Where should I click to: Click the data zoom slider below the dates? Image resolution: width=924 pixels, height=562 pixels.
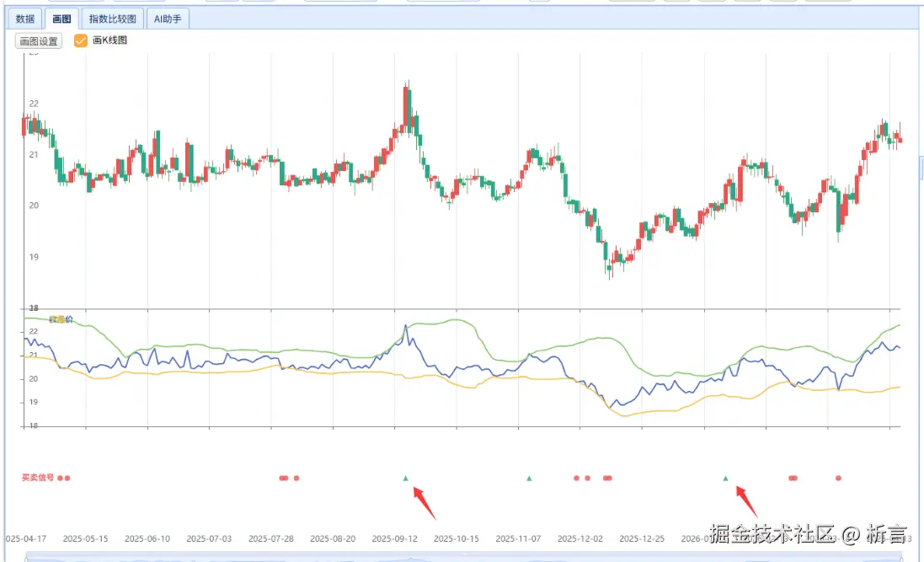tap(464, 557)
